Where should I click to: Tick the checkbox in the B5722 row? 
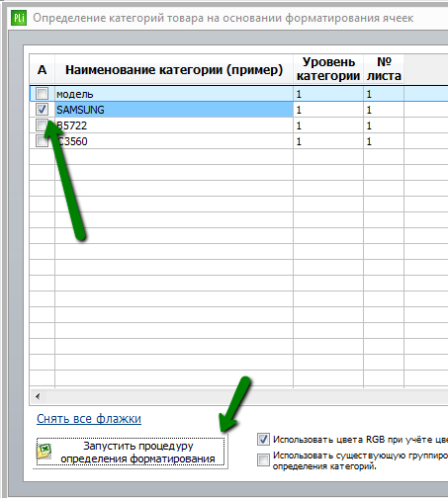pyautogui.click(x=43, y=125)
